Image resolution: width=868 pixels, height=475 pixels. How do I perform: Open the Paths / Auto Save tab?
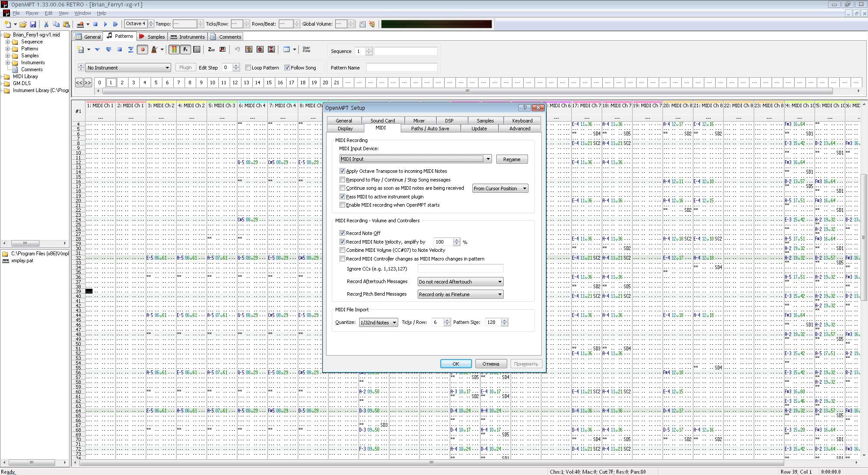click(x=429, y=129)
